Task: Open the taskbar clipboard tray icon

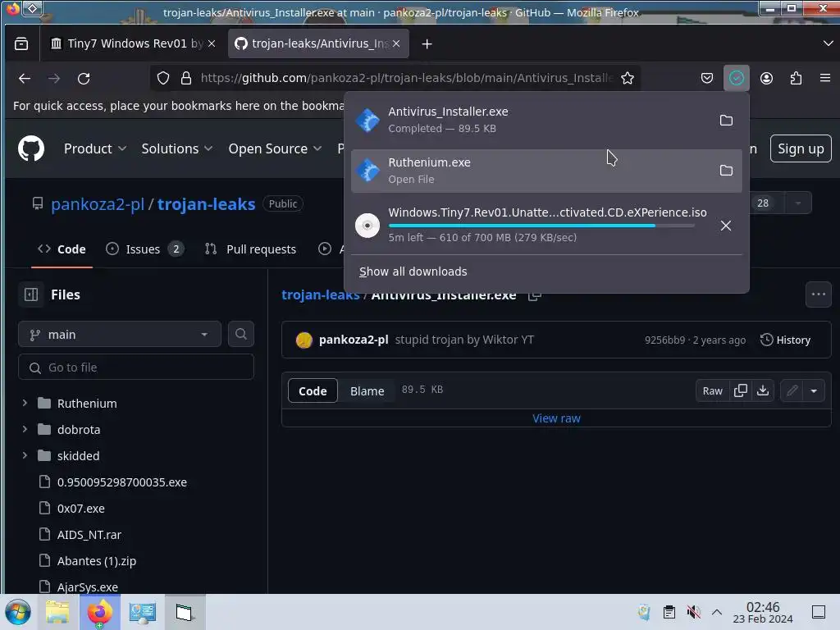Action: (669, 612)
